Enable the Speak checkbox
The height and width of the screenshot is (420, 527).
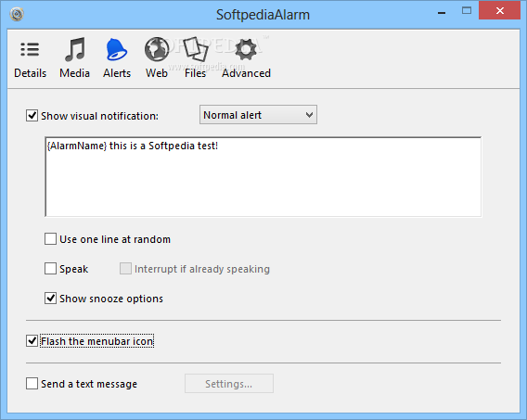pos(50,269)
